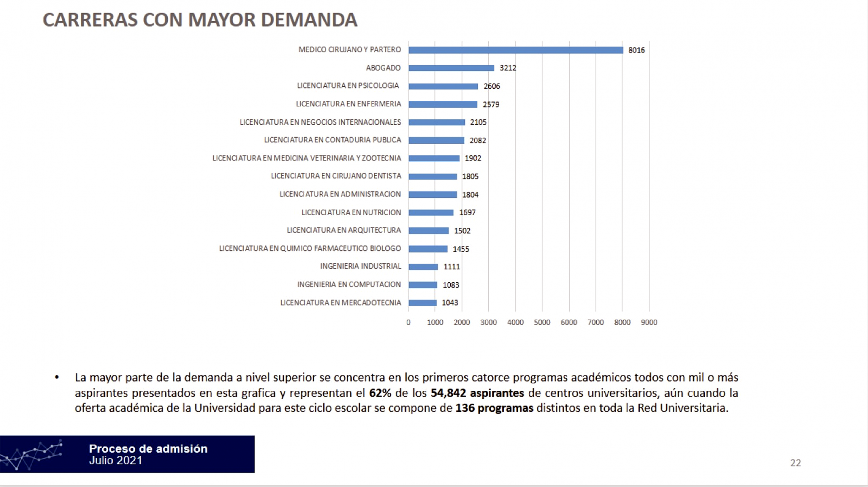Click the Proceso de admisión footer title
This screenshot has height=487, width=868.
coord(148,449)
